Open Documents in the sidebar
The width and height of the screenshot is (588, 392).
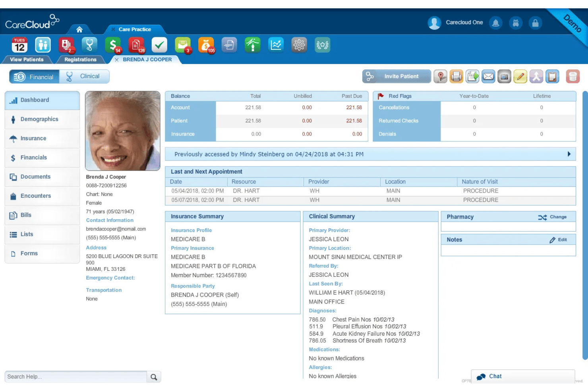pyautogui.click(x=42, y=177)
